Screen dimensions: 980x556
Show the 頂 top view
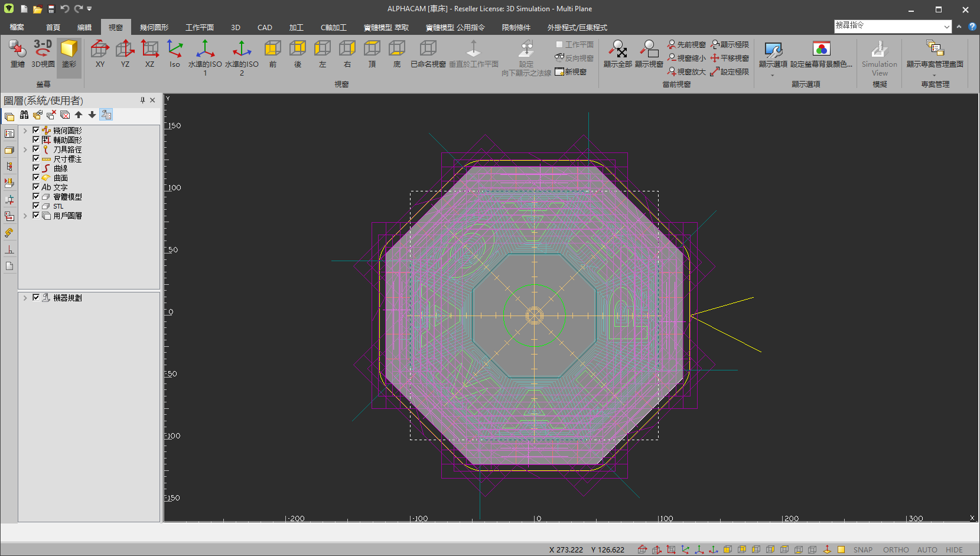[372, 54]
